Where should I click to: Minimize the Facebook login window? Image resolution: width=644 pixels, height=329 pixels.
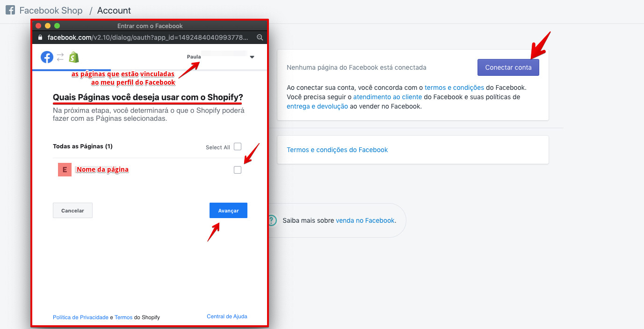(48, 26)
